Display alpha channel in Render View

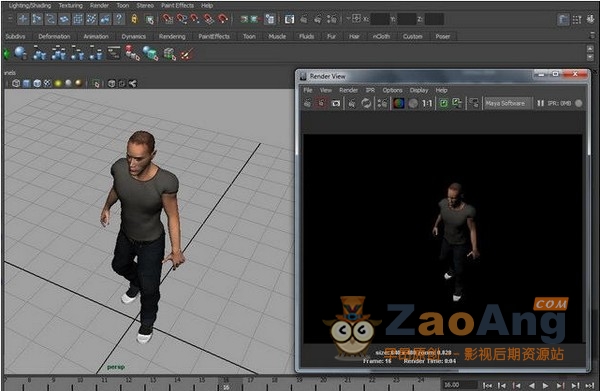[x=413, y=103]
